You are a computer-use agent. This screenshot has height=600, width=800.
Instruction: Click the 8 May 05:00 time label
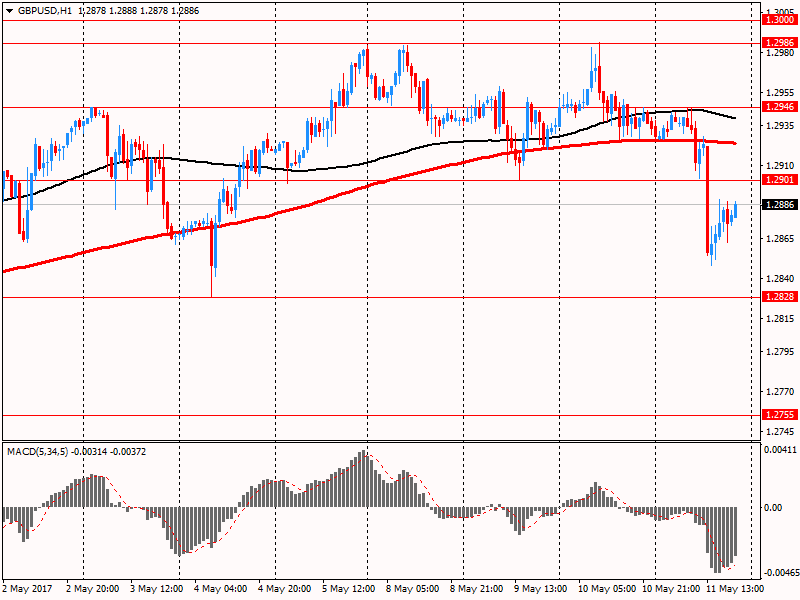pos(412,589)
